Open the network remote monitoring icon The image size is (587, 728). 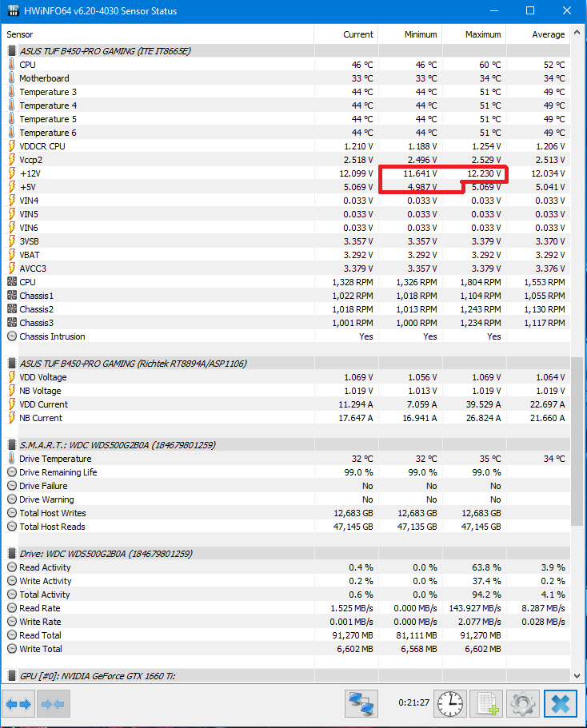[x=361, y=704]
